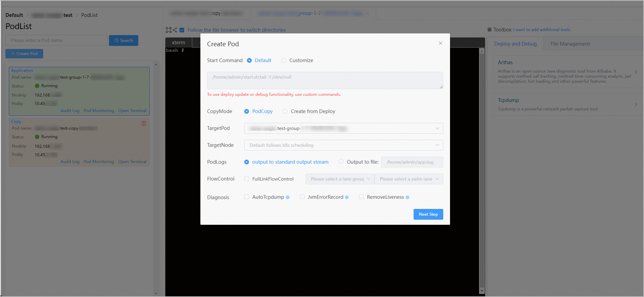
Task: Select Default start command radio
Action: tap(249, 60)
